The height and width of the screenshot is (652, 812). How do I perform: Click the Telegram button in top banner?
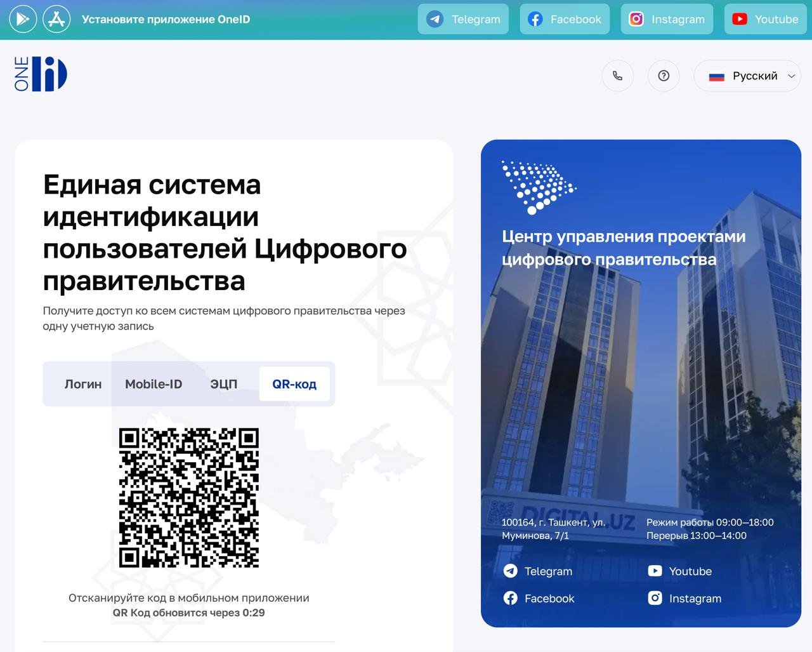[x=463, y=19]
